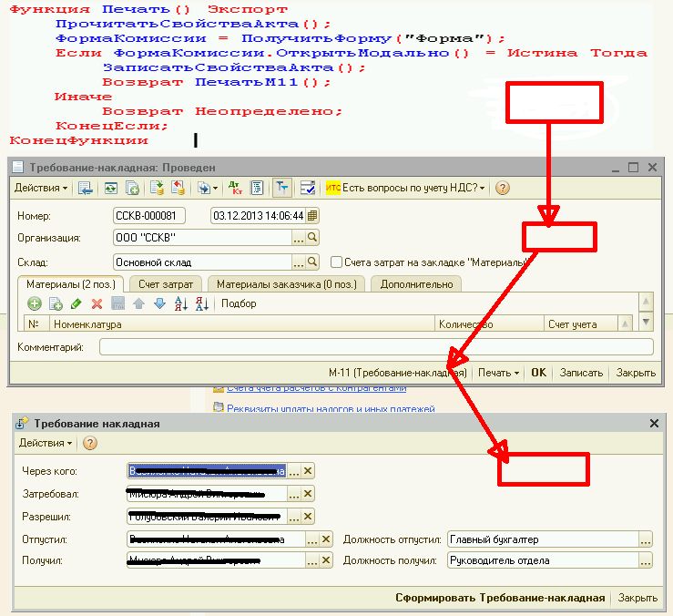This screenshot has width=673, height=616.
Task: Open the calendar picker next to date
Action: pos(312,216)
